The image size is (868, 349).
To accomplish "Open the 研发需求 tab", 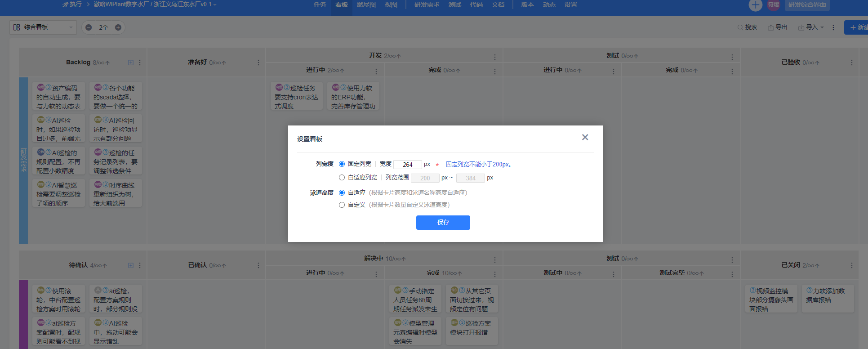I will pyautogui.click(x=427, y=5).
